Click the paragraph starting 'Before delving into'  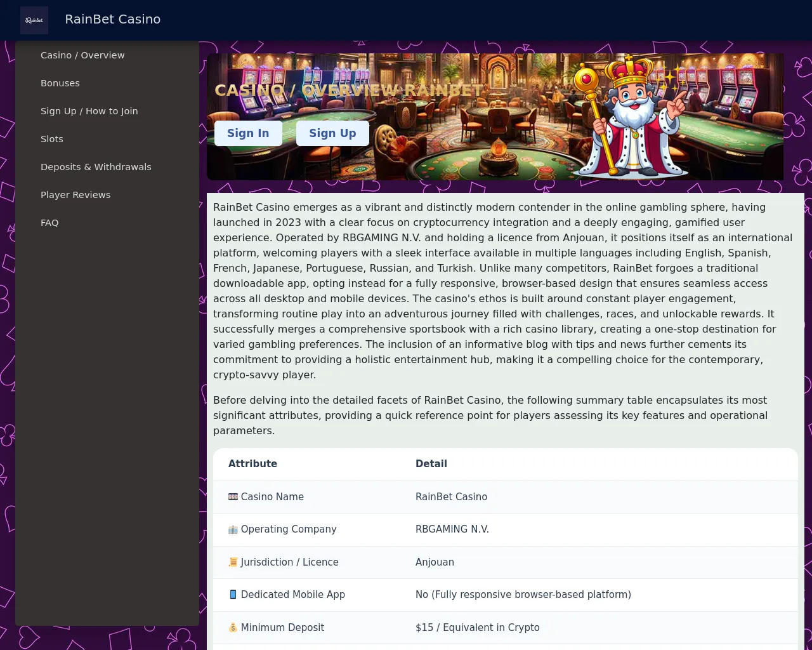click(x=505, y=416)
